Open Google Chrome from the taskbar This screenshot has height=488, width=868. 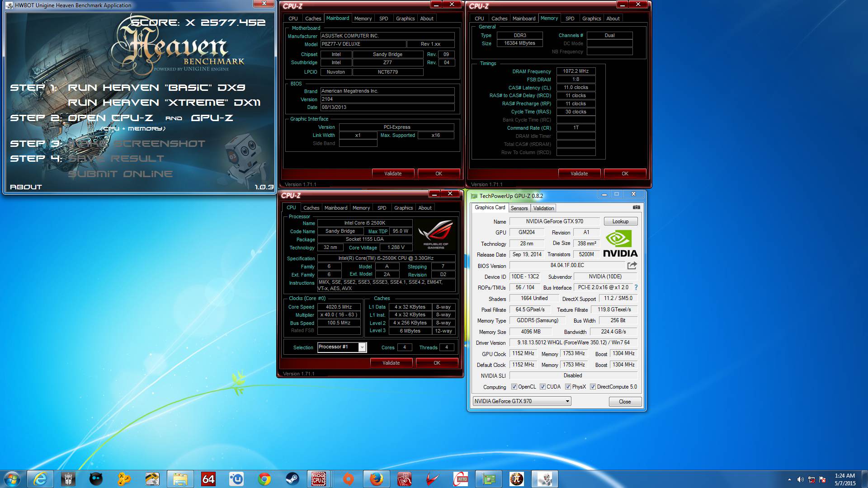click(264, 479)
